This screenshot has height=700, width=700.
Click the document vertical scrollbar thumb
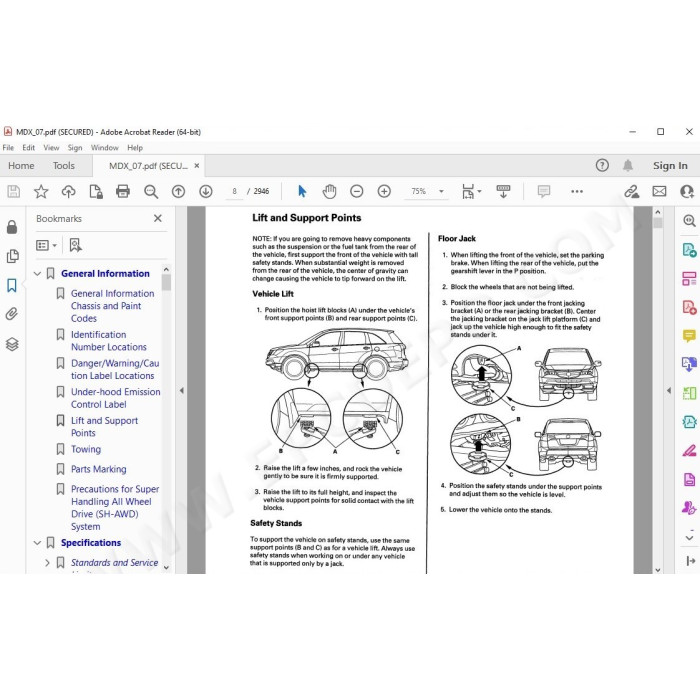coord(658,223)
